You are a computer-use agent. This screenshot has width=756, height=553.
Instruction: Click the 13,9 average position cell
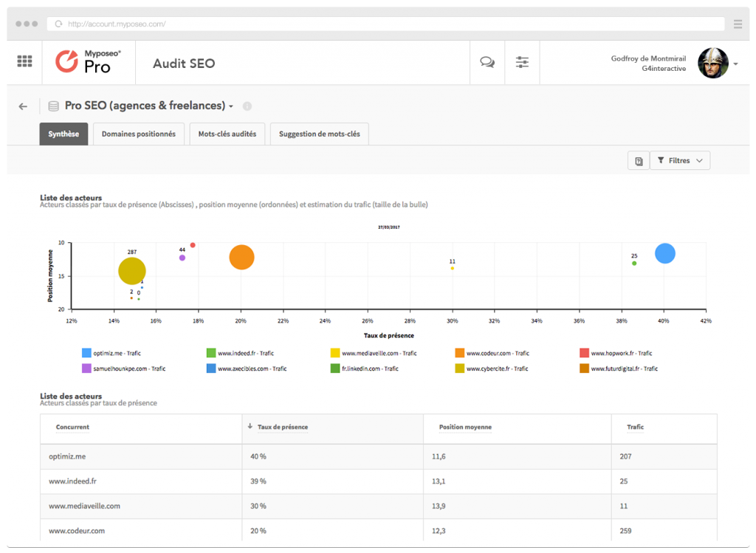[439, 506]
